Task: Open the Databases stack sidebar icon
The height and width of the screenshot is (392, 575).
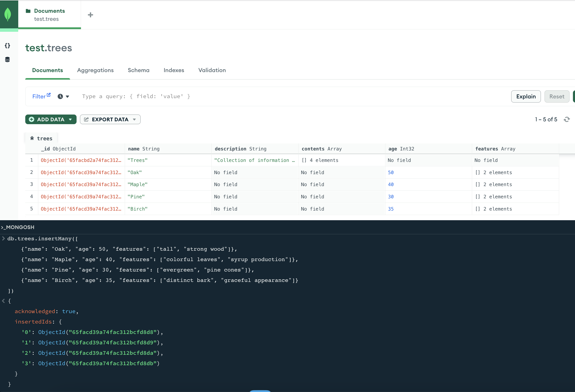Action: 7,60
